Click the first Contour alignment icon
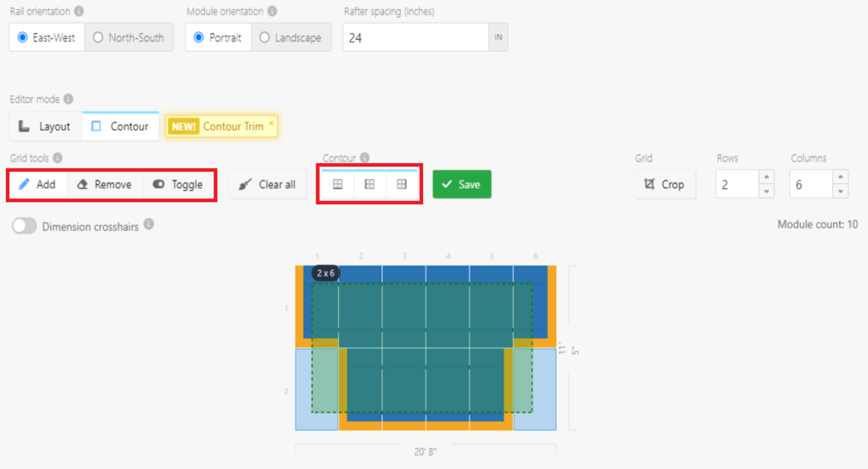 pyautogui.click(x=337, y=184)
